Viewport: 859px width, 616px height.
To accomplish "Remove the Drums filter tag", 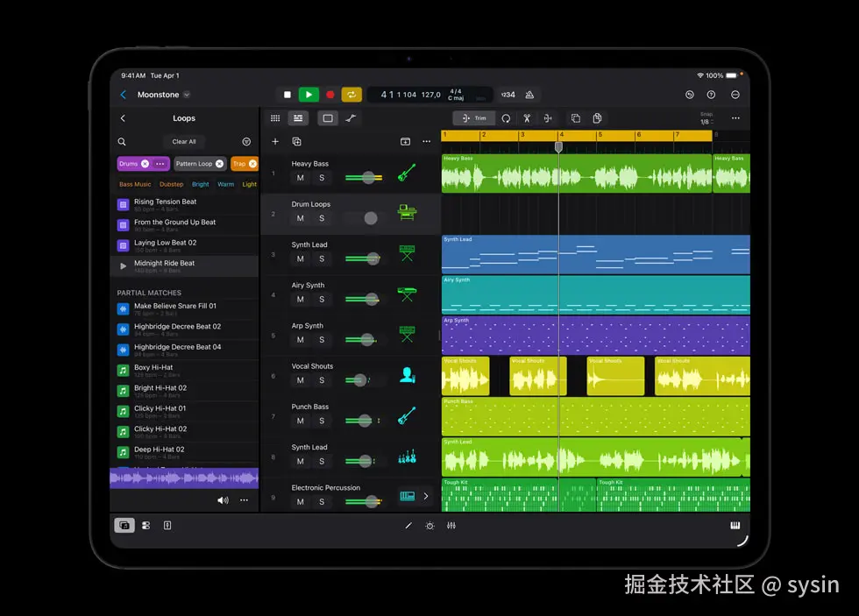I will tap(145, 164).
